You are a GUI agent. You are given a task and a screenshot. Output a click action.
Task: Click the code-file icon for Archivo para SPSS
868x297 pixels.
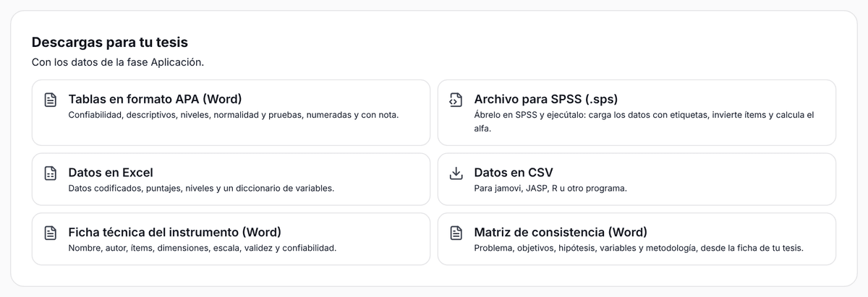coord(456,100)
